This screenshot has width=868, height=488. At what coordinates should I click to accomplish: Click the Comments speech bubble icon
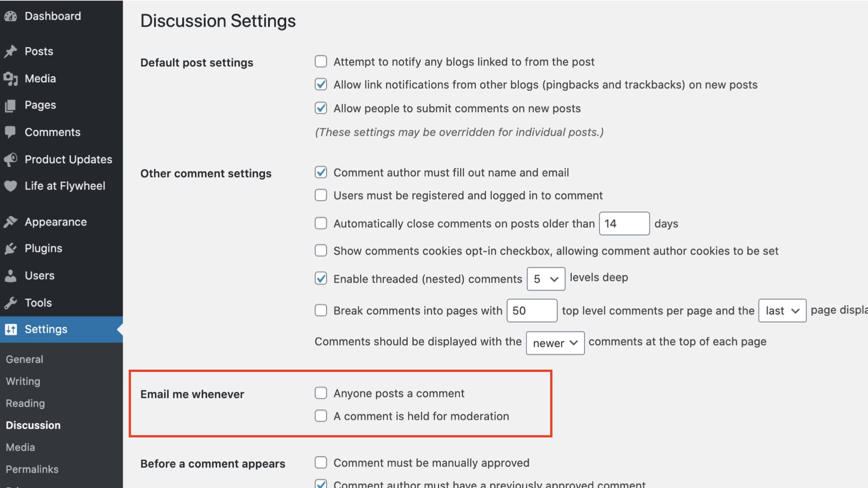tap(10, 132)
